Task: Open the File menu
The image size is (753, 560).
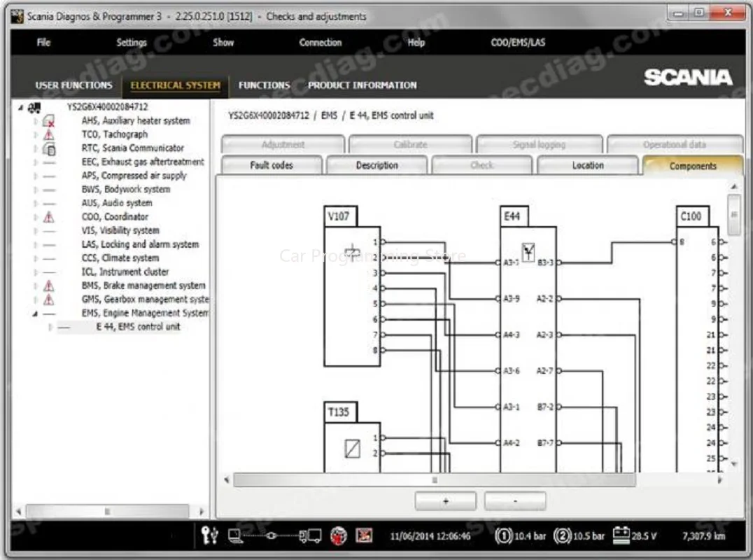Action: pyautogui.click(x=43, y=42)
